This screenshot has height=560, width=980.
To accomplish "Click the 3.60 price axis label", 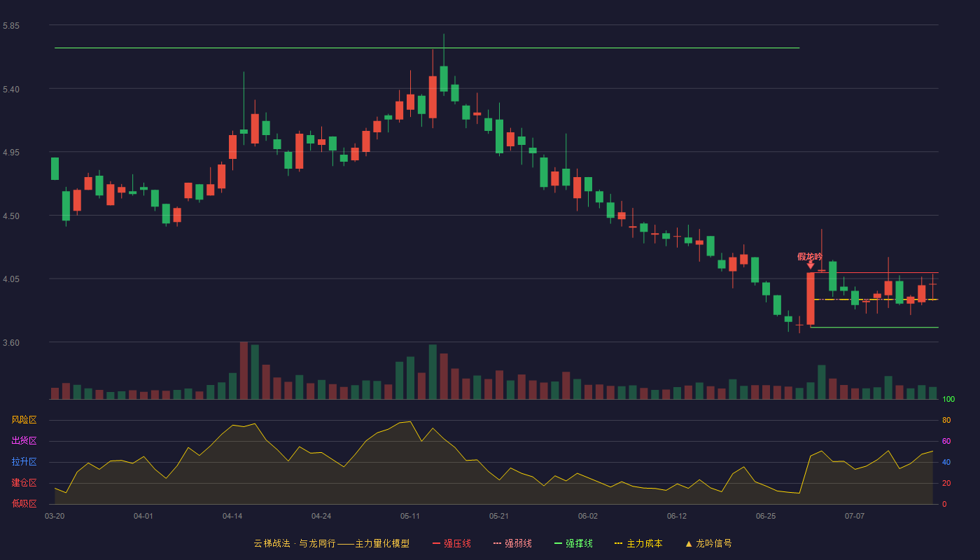I will pyautogui.click(x=11, y=343).
